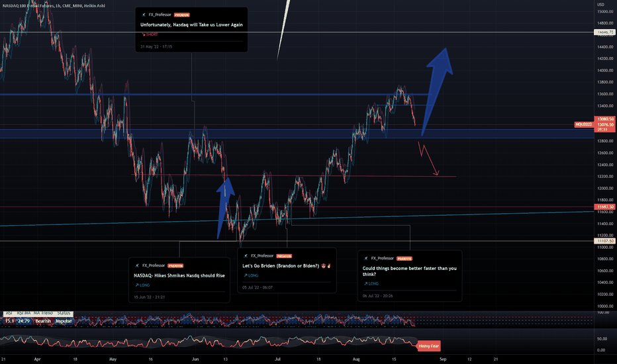
Task: Click the PREMIUM badge in the 31 May idea card
Action: click(182, 15)
